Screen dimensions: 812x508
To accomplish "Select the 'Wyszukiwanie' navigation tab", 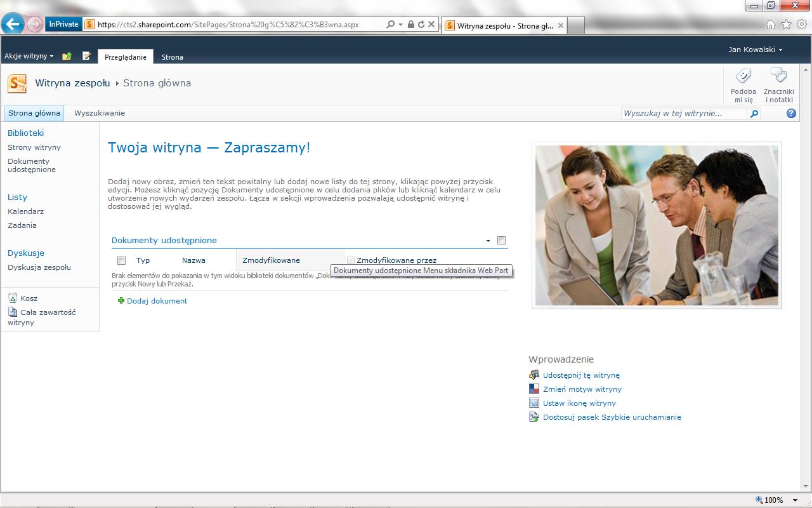I will point(100,114).
